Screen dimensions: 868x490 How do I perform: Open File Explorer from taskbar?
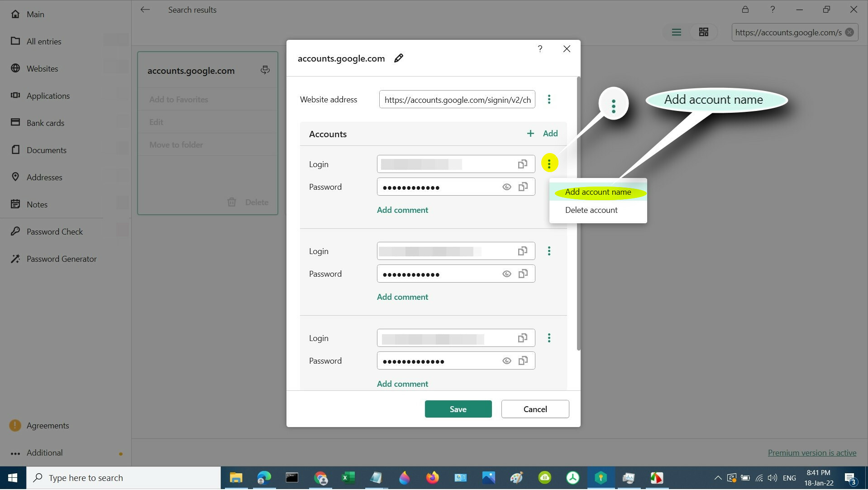click(x=236, y=478)
